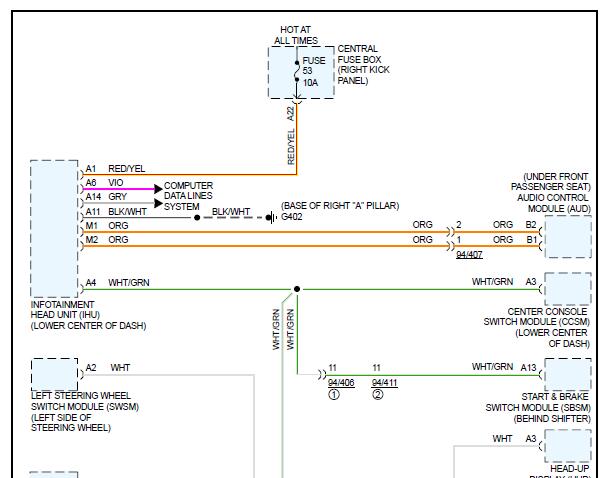This screenshot has height=478, width=605.
Task: Click the G402 ground symbol
Action: coord(272,218)
